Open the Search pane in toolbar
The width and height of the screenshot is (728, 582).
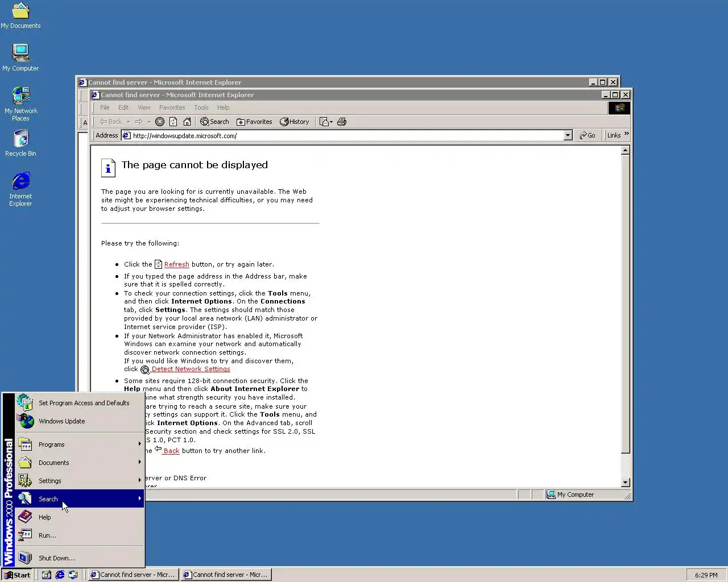pos(214,122)
